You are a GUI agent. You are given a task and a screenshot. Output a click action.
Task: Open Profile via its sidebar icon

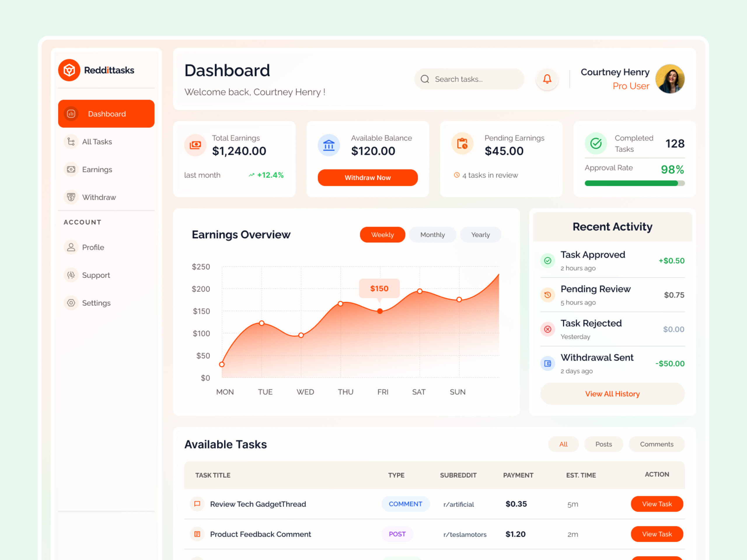coord(71,247)
